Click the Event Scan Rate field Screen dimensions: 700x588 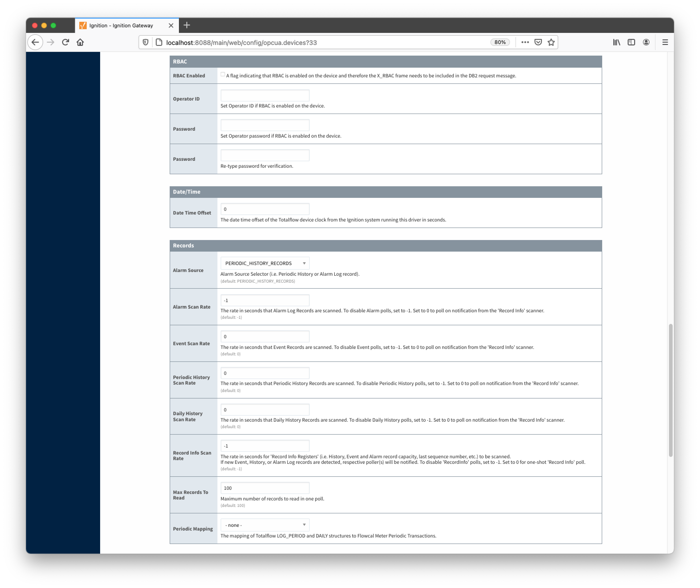pyautogui.click(x=265, y=337)
